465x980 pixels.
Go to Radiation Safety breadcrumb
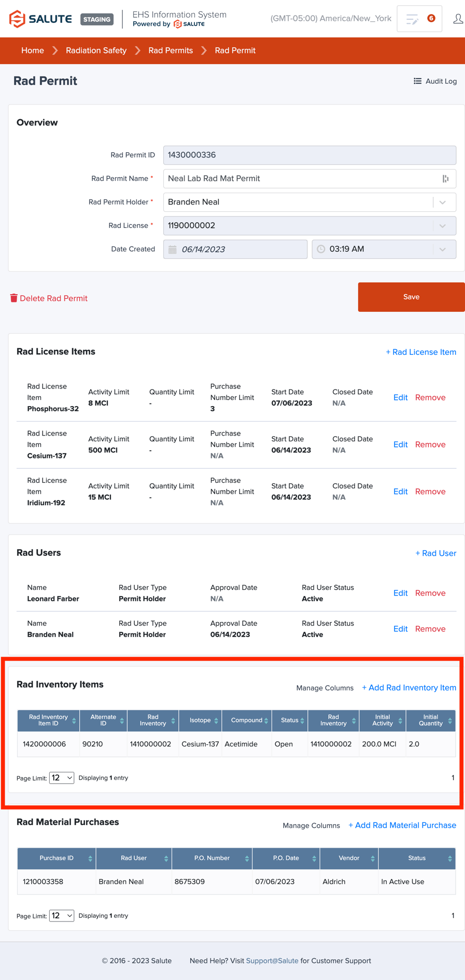point(96,50)
